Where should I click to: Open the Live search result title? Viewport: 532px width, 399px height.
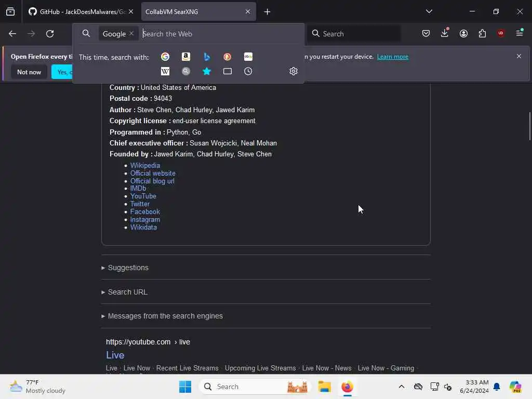pyautogui.click(x=115, y=355)
